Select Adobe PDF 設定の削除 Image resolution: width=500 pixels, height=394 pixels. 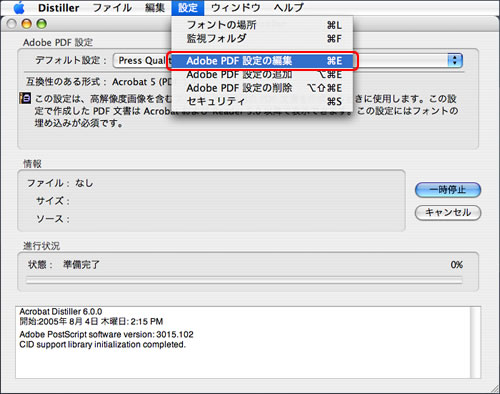click(x=262, y=88)
